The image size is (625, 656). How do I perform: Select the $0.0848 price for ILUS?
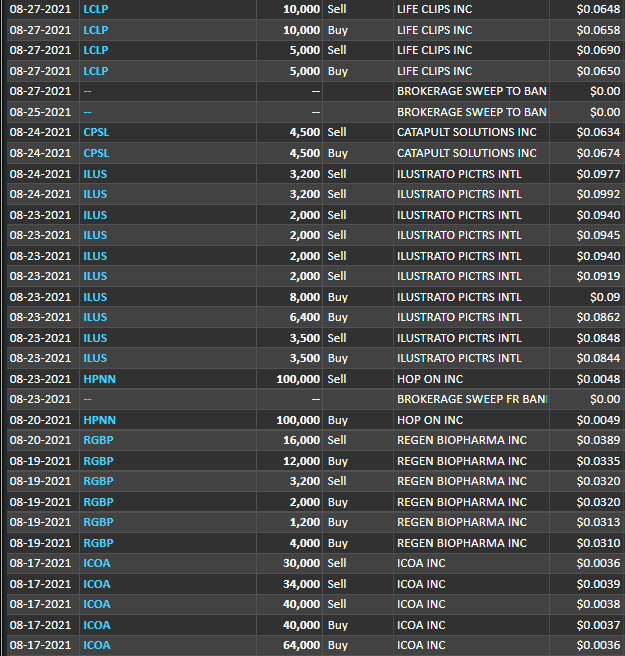pos(598,338)
